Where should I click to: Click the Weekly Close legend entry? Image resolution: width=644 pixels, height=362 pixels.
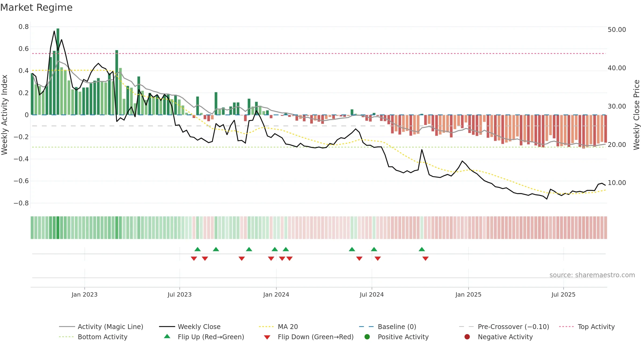coord(190,327)
